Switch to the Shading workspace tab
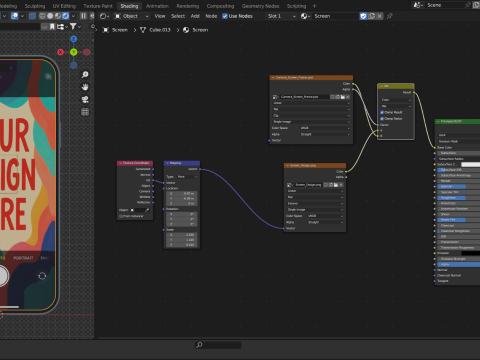The image size is (480, 360). pos(129,6)
